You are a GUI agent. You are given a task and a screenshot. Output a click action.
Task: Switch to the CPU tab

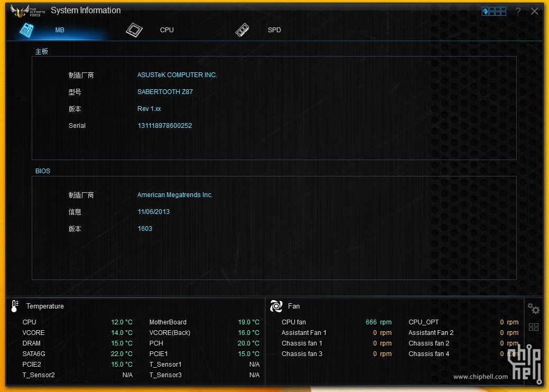[x=167, y=30]
